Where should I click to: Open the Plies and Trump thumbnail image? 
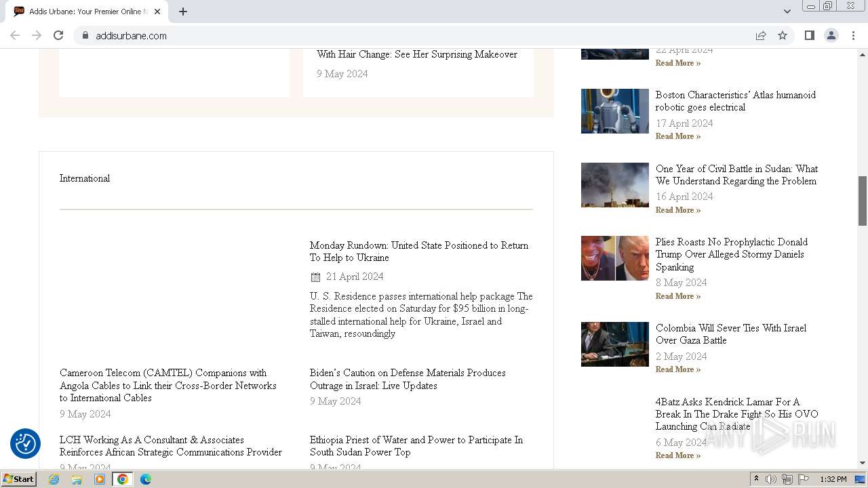[615, 258]
